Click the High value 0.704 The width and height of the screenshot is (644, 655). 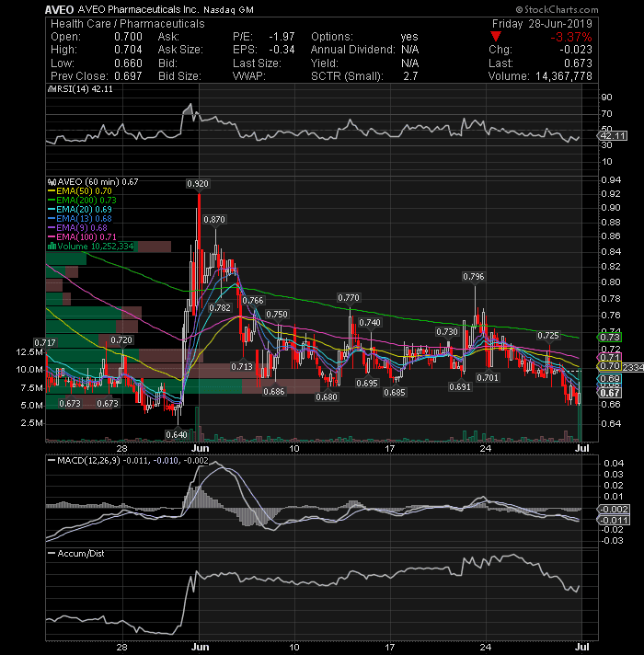pyautogui.click(x=128, y=50)
